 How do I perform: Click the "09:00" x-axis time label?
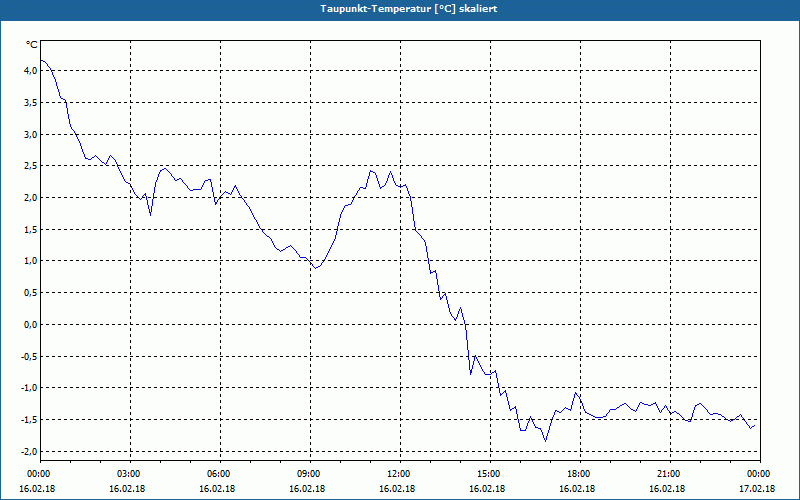tap(311, 474)
